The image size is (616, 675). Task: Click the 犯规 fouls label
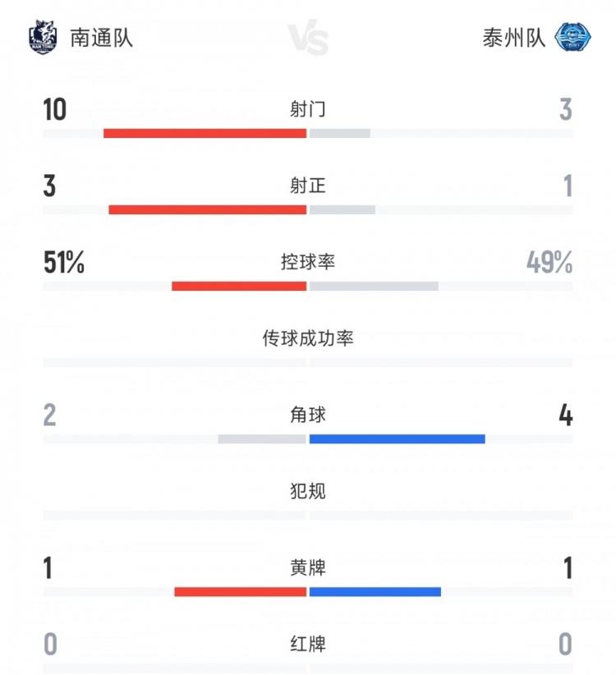point(308,491)
